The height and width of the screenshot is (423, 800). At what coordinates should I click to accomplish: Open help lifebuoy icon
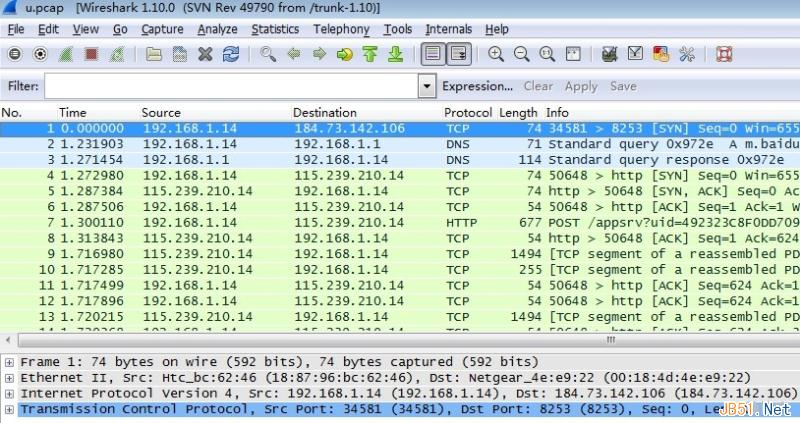pos(723,54)
